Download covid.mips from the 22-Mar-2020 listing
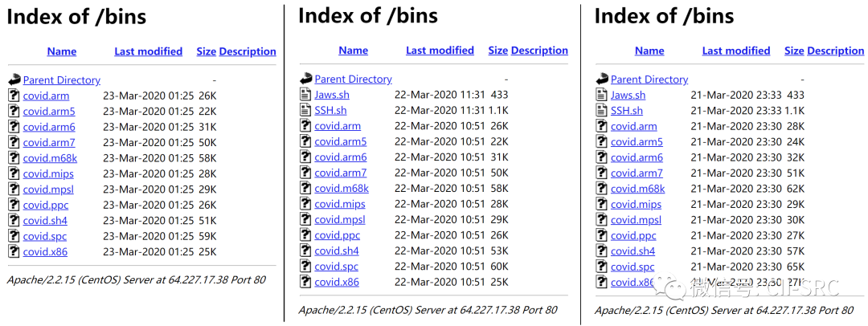This screenshot has height=326, width=868. [x=339, y=204]
